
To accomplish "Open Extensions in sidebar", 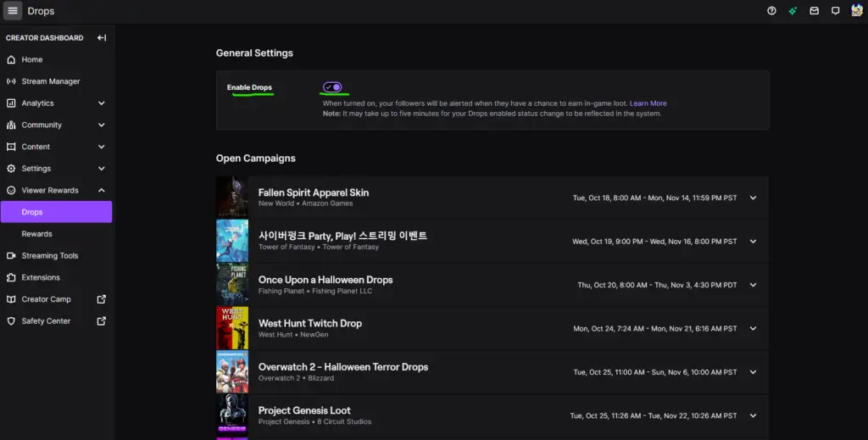I will 57,277.
